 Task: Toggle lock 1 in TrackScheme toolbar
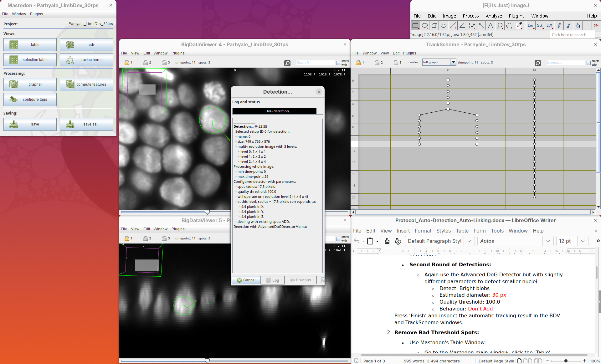[x=358, y=63]
